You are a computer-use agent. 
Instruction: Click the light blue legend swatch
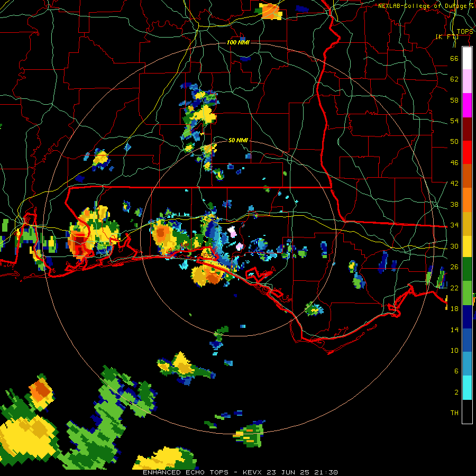click(467, 364)
